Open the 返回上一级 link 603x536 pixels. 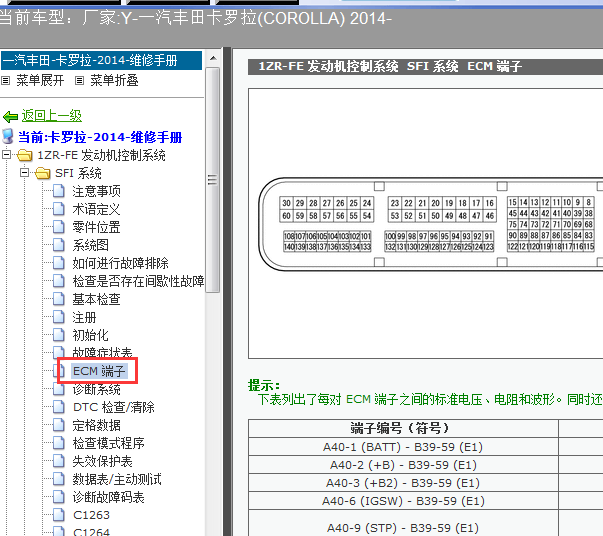(x=52, y=116)
